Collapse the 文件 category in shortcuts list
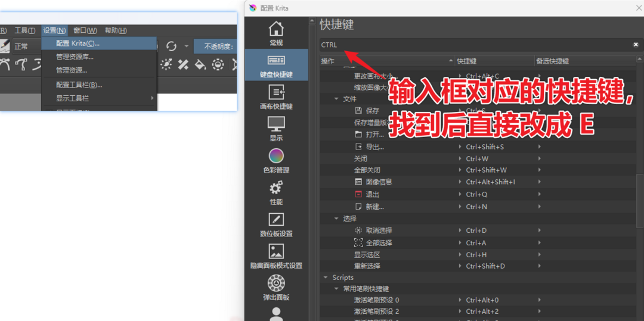Viewport: 644px width, 321px height. (x=336, y=99)
